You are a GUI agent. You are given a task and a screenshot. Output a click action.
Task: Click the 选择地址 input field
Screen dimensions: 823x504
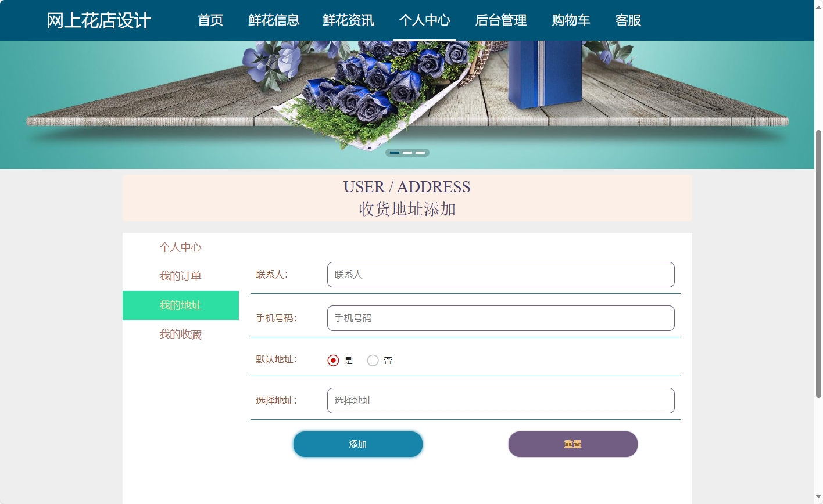(x=500, y=400)
